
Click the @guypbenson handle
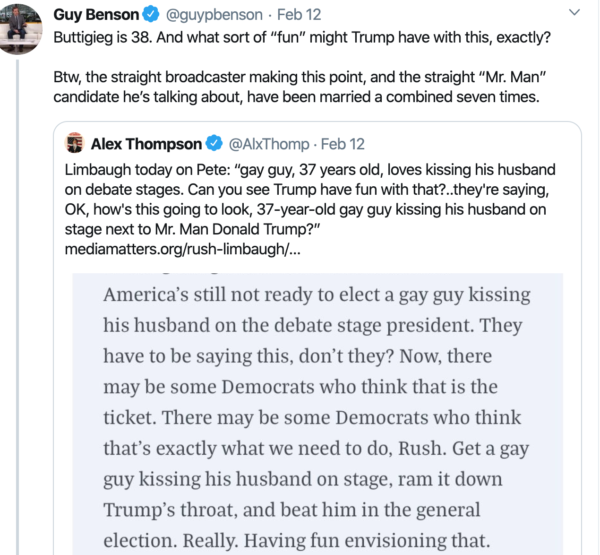pyautogui.click(x=215, y=15)
